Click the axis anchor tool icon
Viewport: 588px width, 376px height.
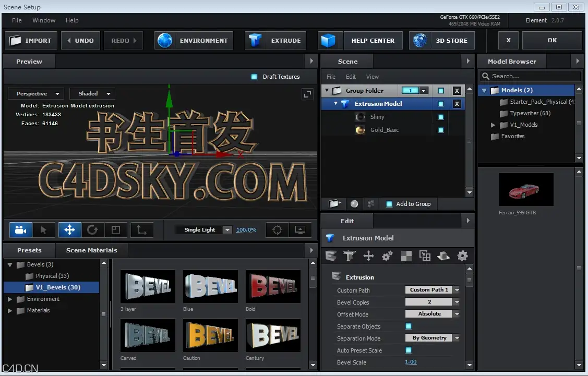coord(141,230)
